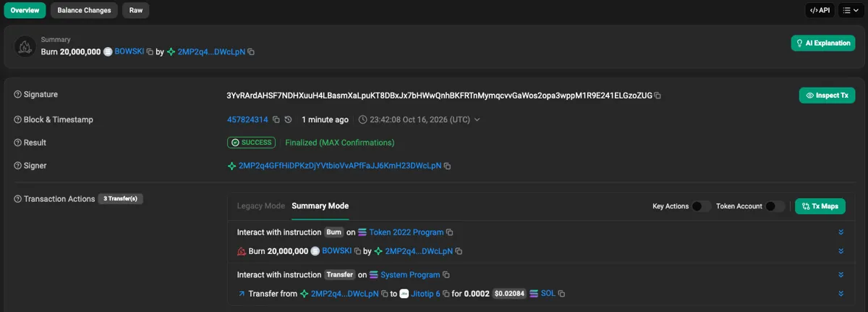Copy BOWSKI token address in Summary

tap(150, 52)
